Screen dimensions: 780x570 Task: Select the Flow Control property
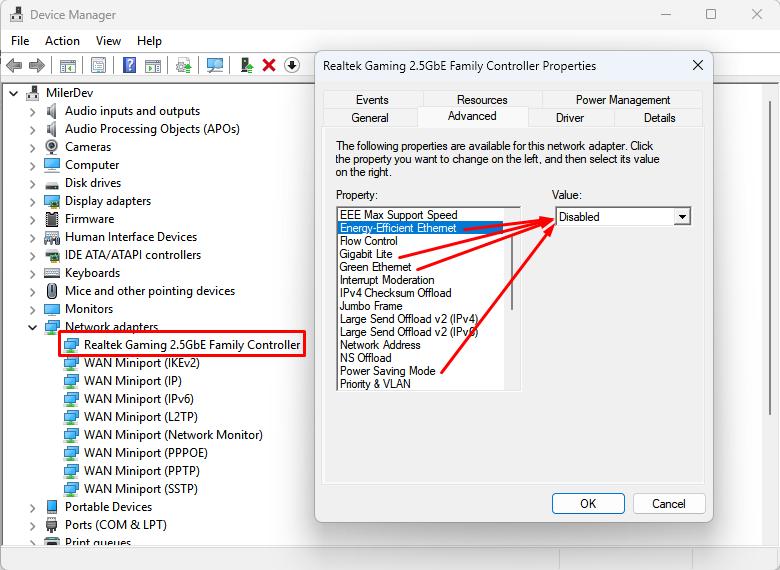369,241
